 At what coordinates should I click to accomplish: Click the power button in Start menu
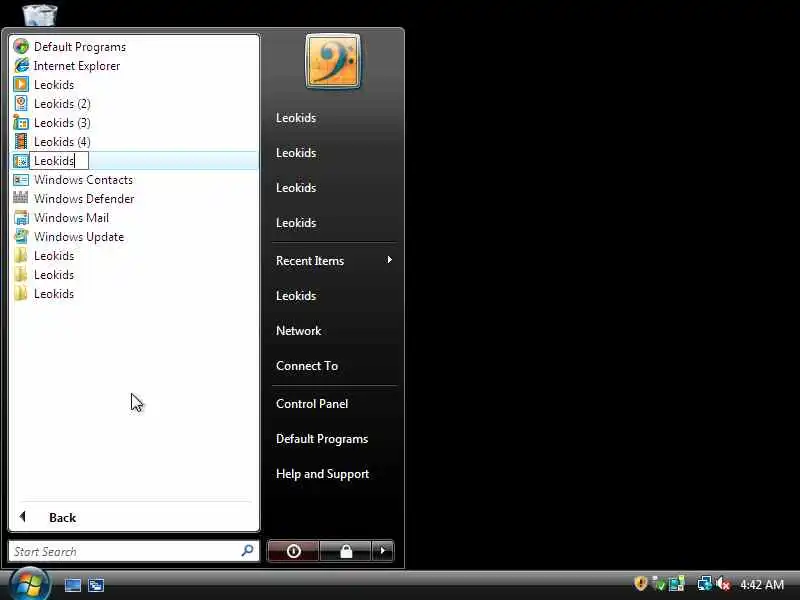point(293,551)
